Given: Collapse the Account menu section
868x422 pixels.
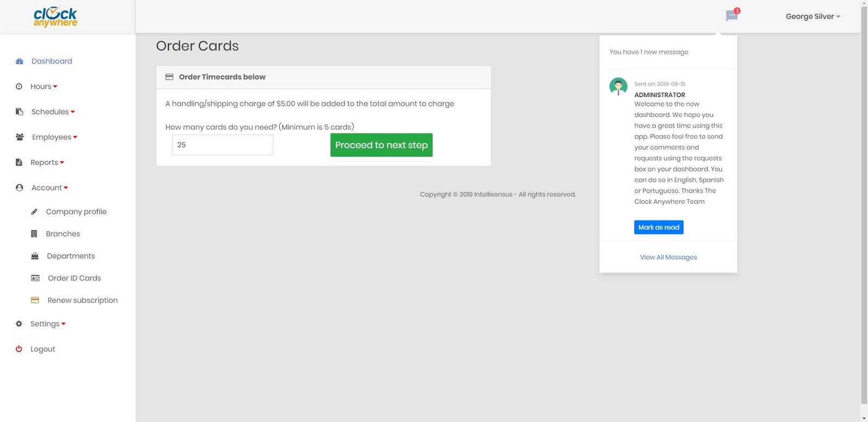Looking at the screenshot, I should (x=49, y=188).
